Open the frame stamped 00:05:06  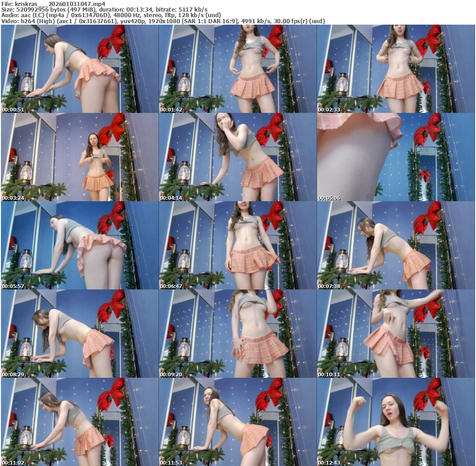click(396, 157)
